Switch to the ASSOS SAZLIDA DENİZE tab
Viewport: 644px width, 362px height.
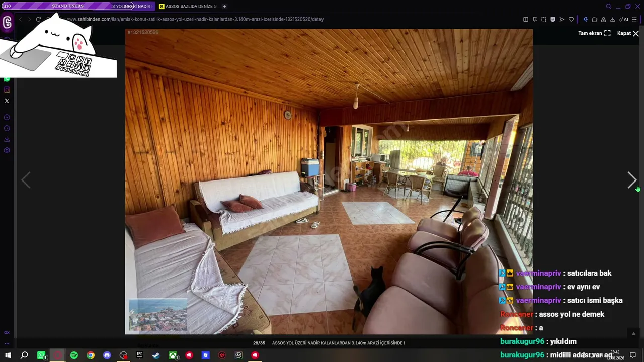tap(188, 6)
